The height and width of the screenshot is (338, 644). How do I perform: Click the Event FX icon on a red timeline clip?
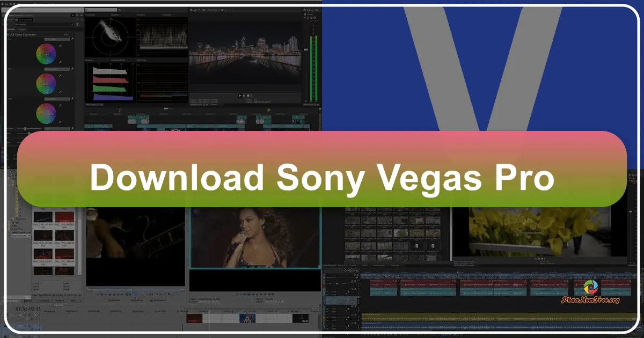click(x=394, y=281)
